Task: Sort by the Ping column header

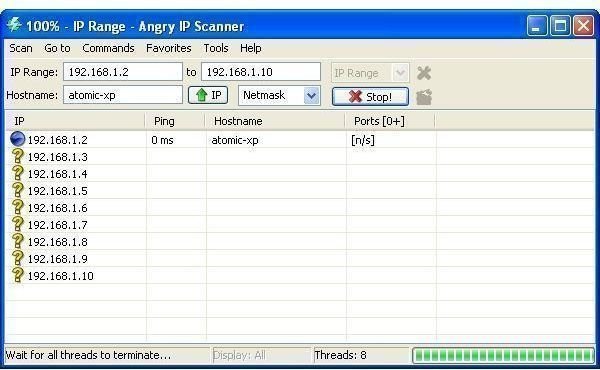Action: point(175,121)
